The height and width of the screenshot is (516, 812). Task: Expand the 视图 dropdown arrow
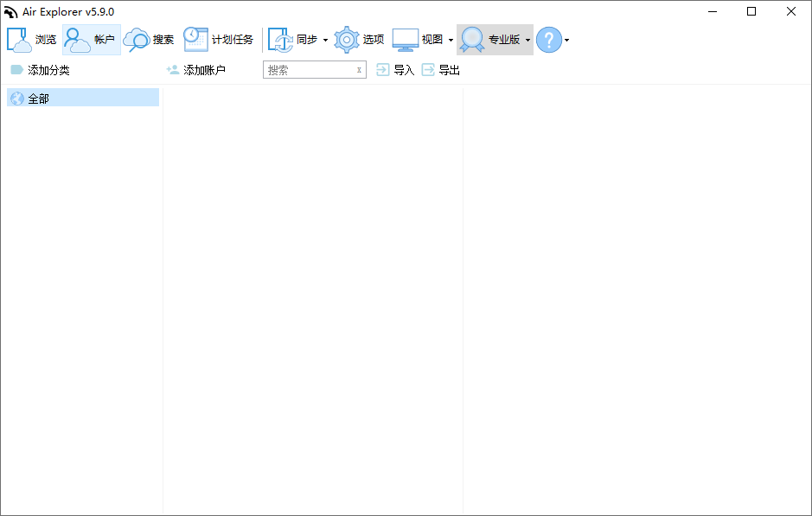click(x=451, y=41)
